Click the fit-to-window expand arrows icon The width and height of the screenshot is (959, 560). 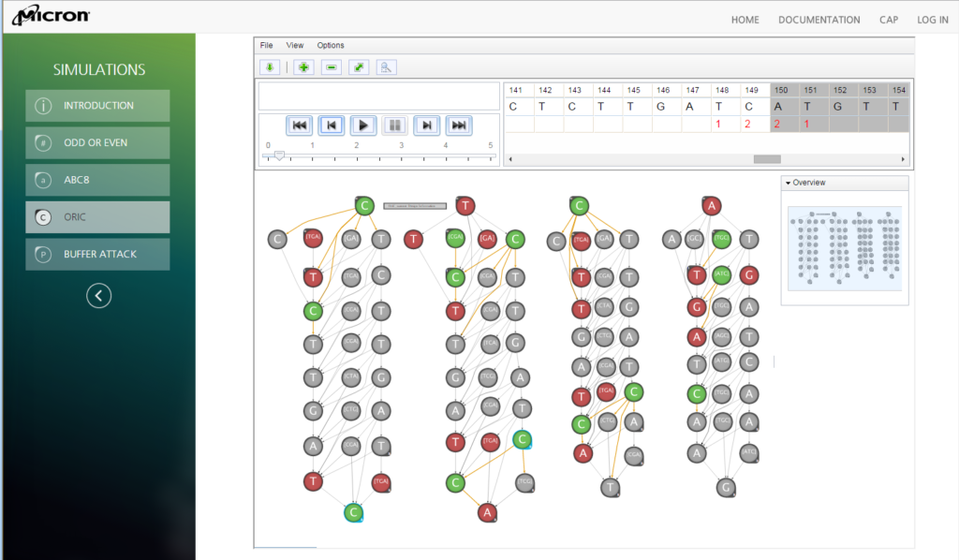(359, 67)
